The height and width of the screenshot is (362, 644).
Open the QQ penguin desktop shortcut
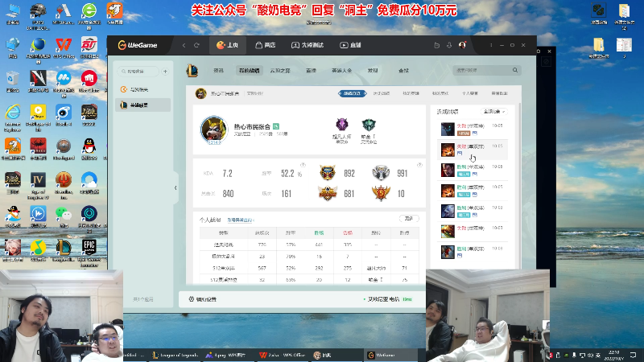(x=89, y=149)
